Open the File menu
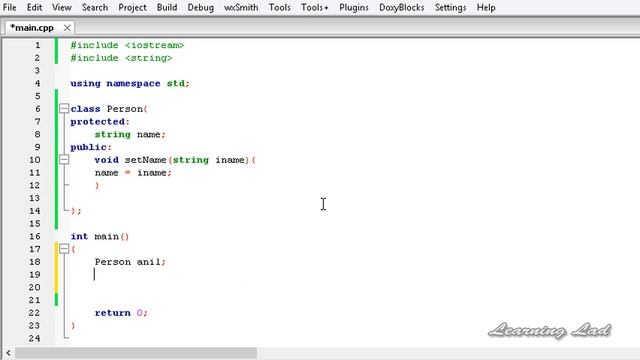The image size is (640, 360). [9, 8]
